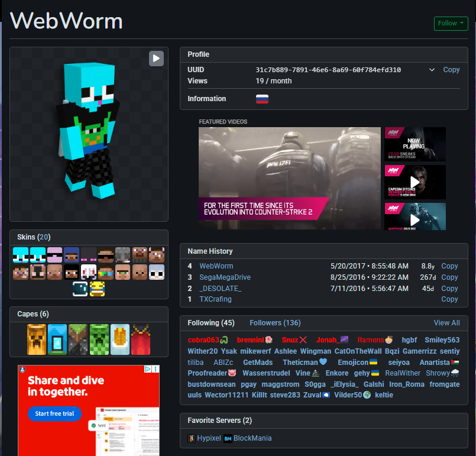The width and height of the screenshot is (476, 456).
Task: Play the skin animation in the 3D viewer
Action: coord(156,59)
